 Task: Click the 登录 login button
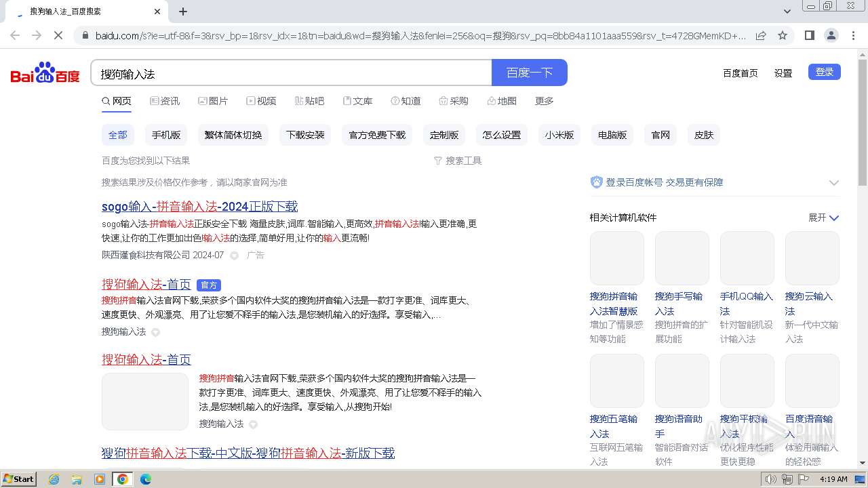tap(825, 72)
